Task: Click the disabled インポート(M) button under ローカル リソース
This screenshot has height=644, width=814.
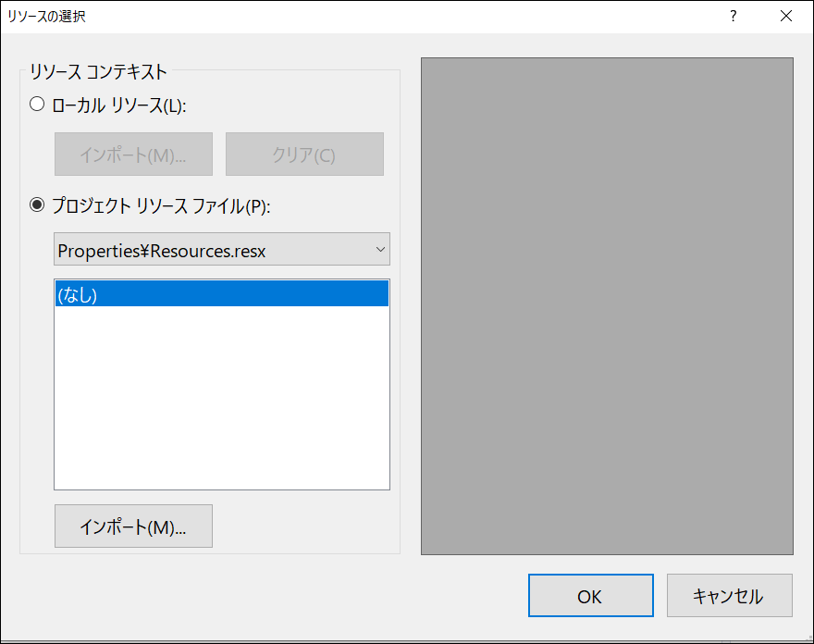Action: point(133,154)
